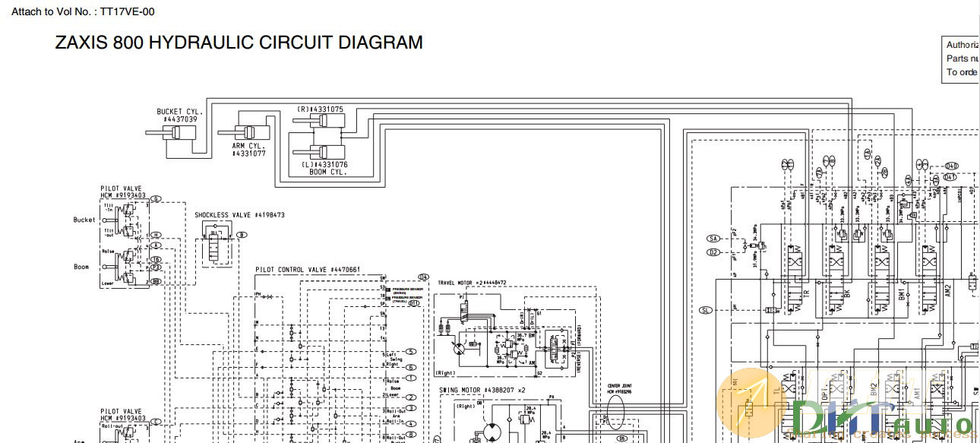This screenshot has height=443, width=980.
Task: Click circled B next to shockless valve
Action: [x=242, y=236]
